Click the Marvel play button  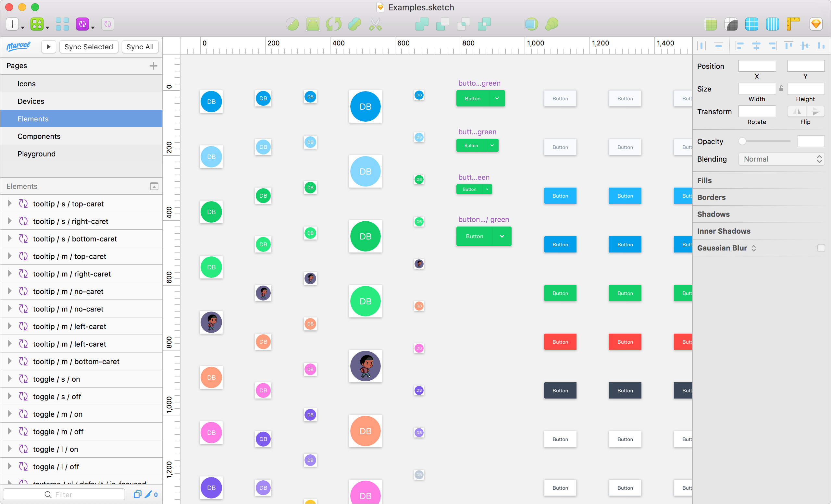49,47
